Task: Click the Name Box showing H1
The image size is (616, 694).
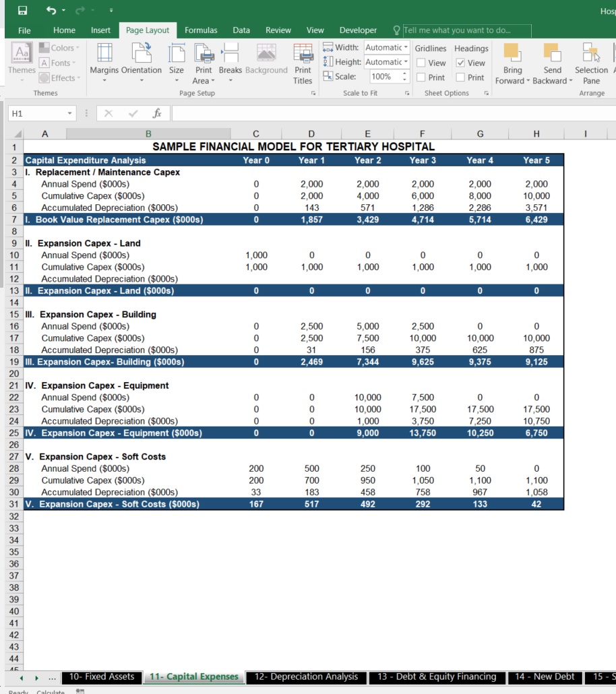Action: click(x=38, y=113)
